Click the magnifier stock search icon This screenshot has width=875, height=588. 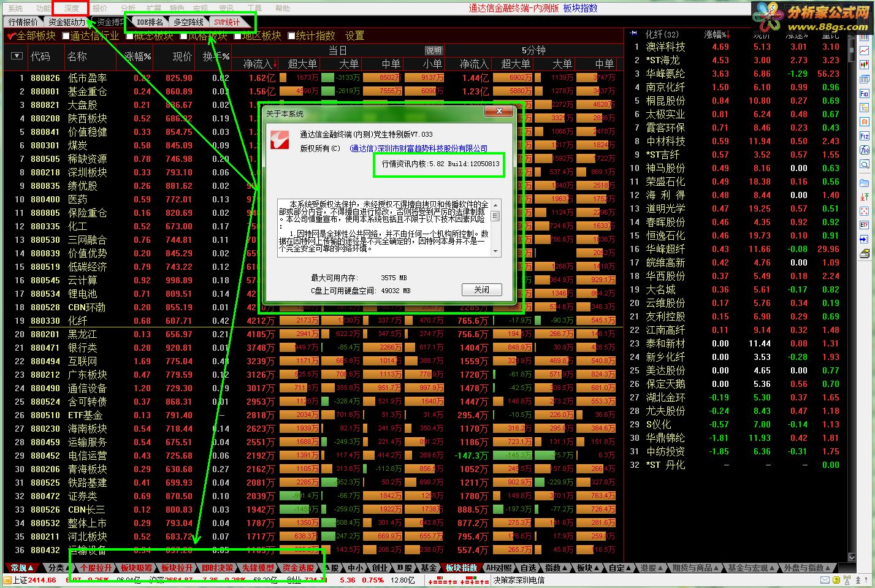click(865, 164)
